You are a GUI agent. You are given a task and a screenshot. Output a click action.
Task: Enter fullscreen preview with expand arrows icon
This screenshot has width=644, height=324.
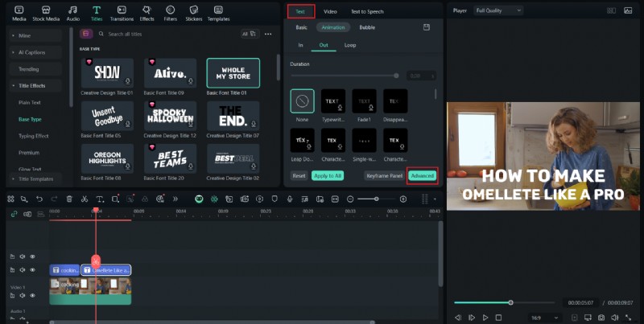tap(628, 318)
